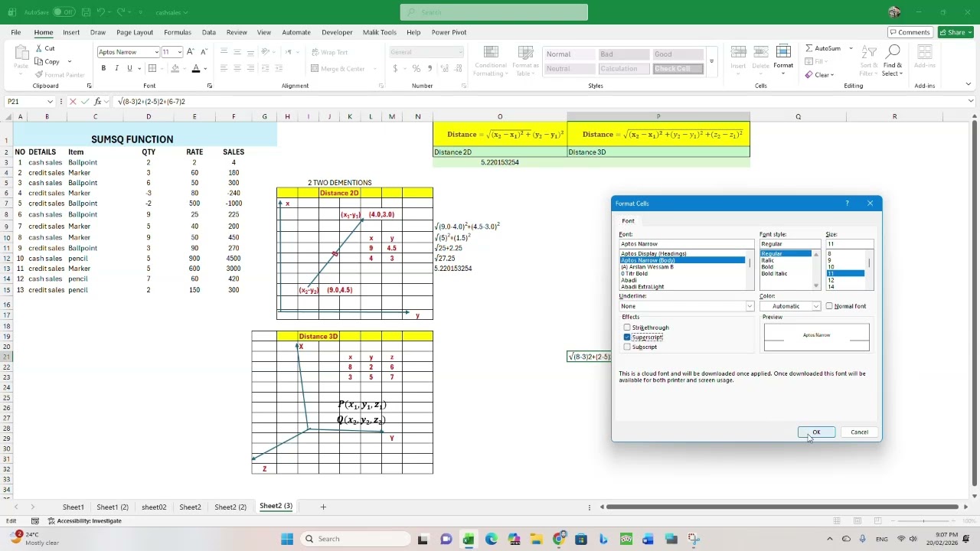Check the Subscript effect checkbox
The height and width of the screenshot is (551, 980).
(x=627, y=347)
